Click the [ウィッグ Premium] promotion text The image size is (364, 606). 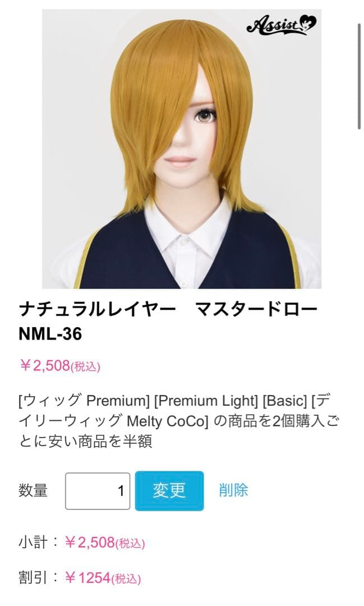[x=84, y=401]
